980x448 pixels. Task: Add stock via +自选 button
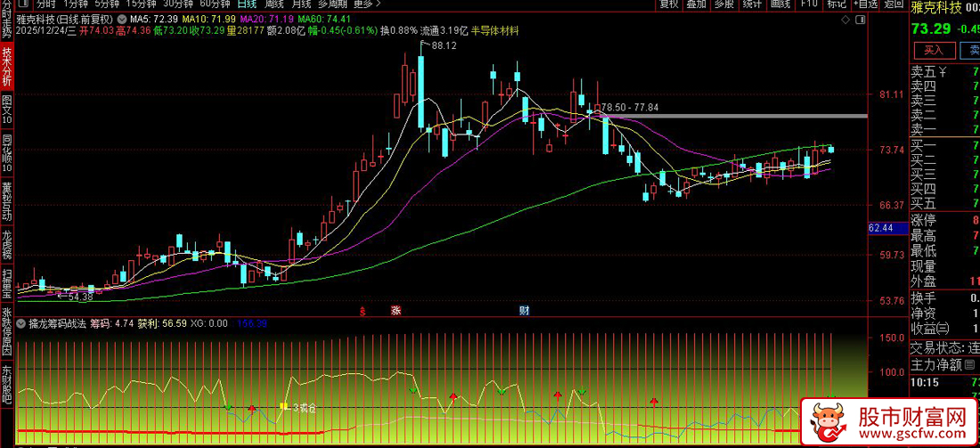tap(865, 4)
